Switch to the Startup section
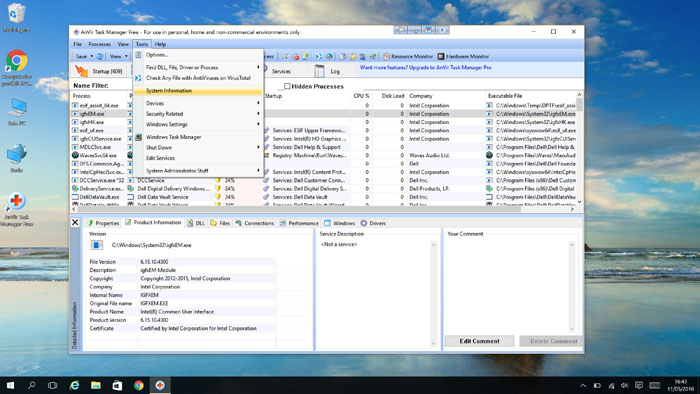Viewport: 700px width, 394px height. pyautogui.click(x=99, y=71)
